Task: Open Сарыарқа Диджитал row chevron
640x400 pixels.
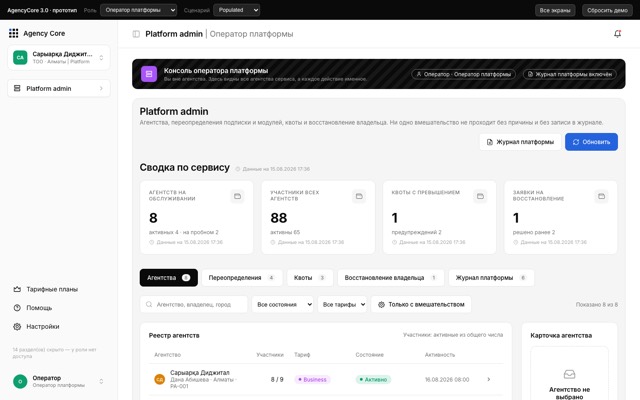Action: tap(489, 380)
